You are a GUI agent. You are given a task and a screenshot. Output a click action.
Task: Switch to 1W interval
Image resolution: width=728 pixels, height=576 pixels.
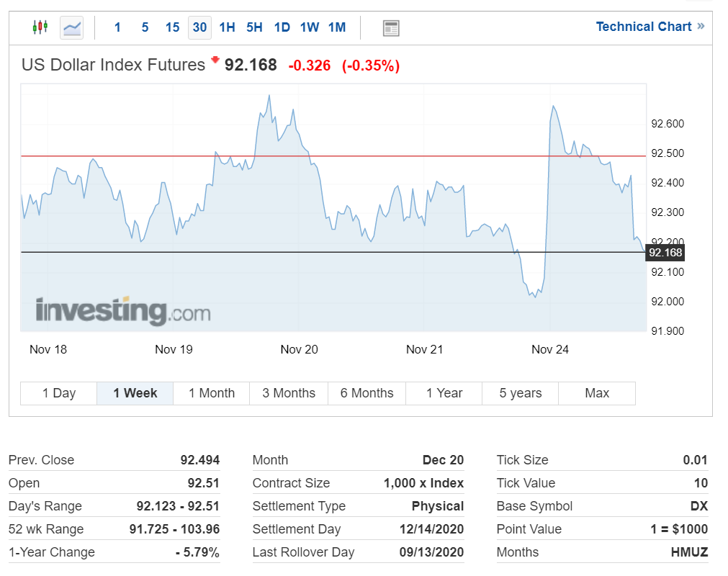(x=309, y=27)
